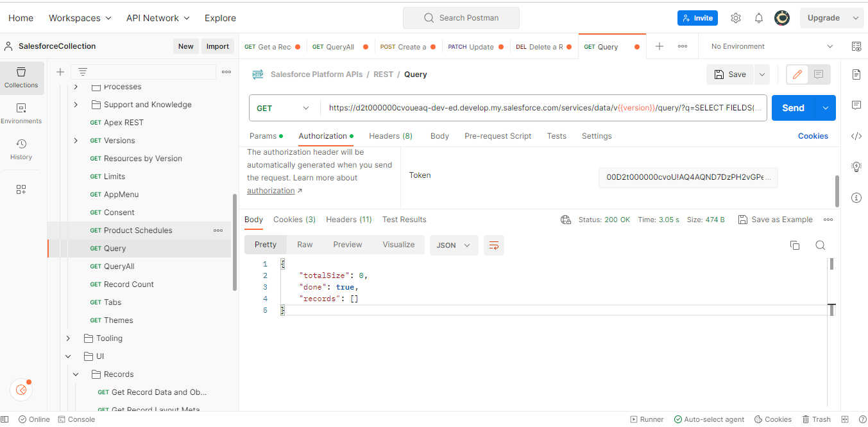Click the Invite button

(x=697, y=18)
